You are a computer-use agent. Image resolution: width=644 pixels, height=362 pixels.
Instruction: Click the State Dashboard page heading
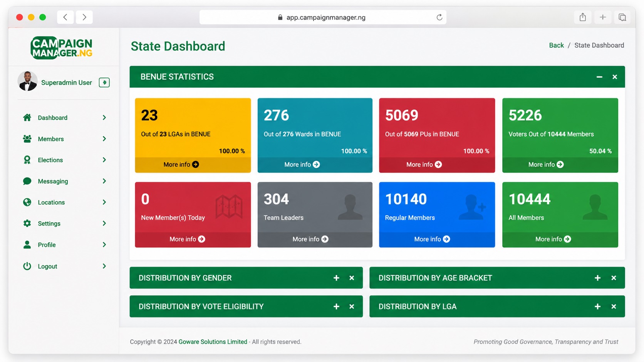(178, 46)
